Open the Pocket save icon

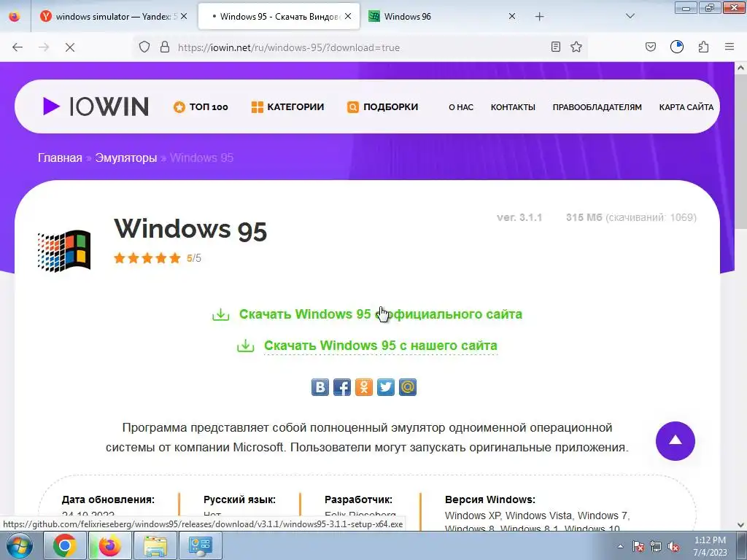coord(651,47)
